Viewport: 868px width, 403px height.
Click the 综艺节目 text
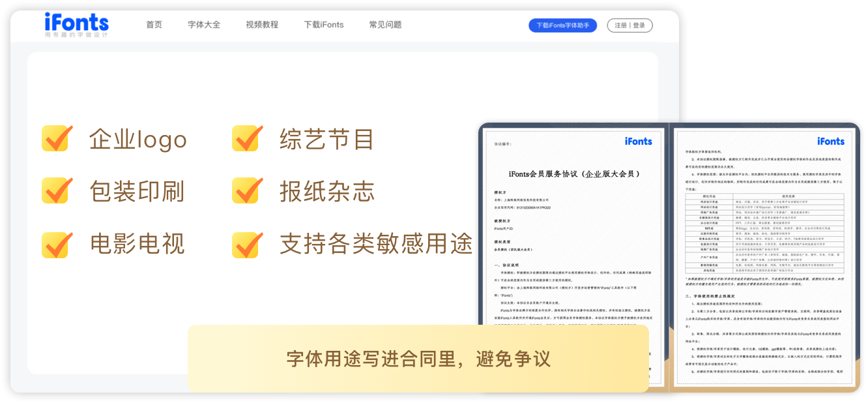coord(327,139)
